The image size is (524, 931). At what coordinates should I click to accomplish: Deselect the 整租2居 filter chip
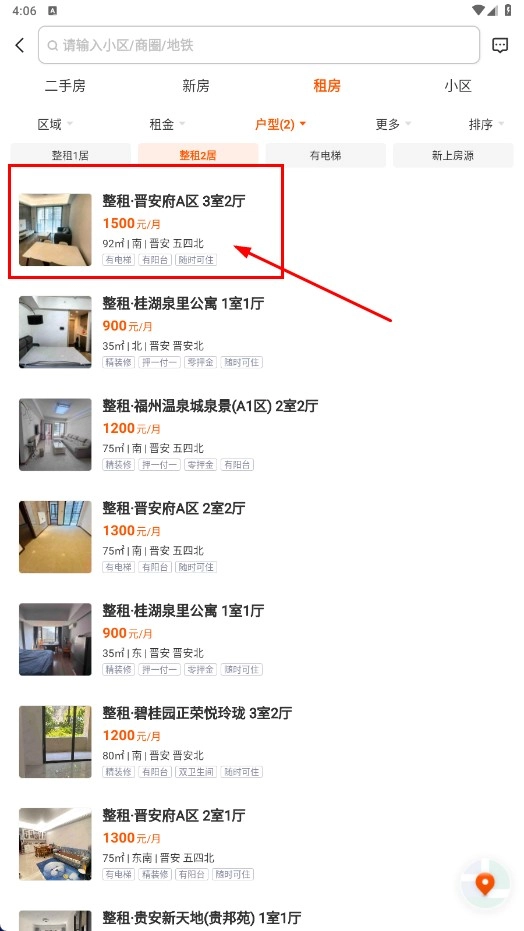(x=198, y=156)
